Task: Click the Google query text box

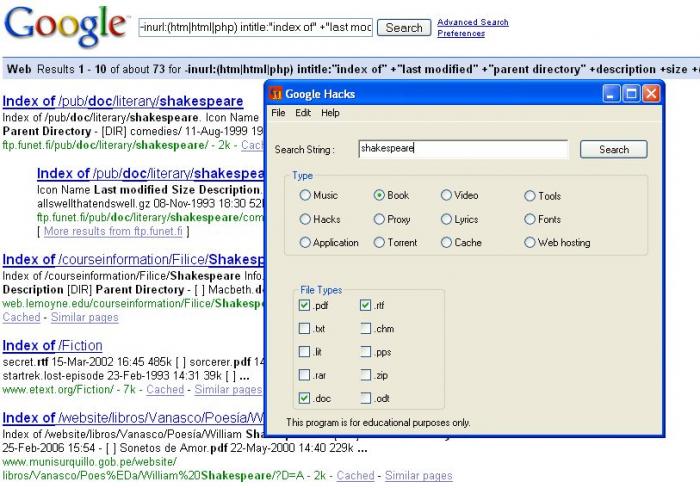Action: click(255, 28)
